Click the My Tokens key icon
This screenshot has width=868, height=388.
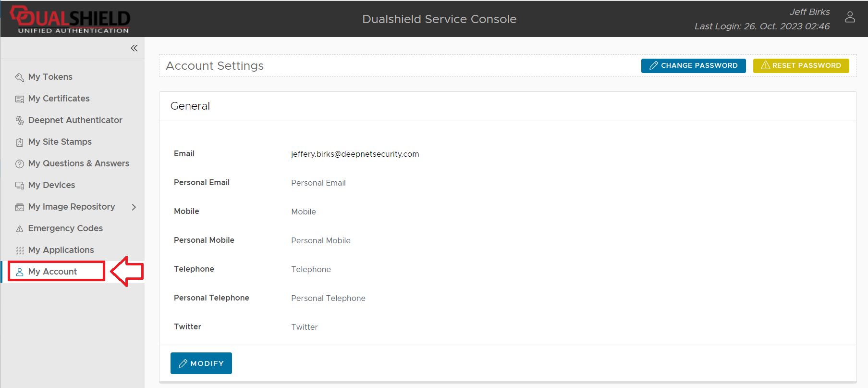point(20,77)
